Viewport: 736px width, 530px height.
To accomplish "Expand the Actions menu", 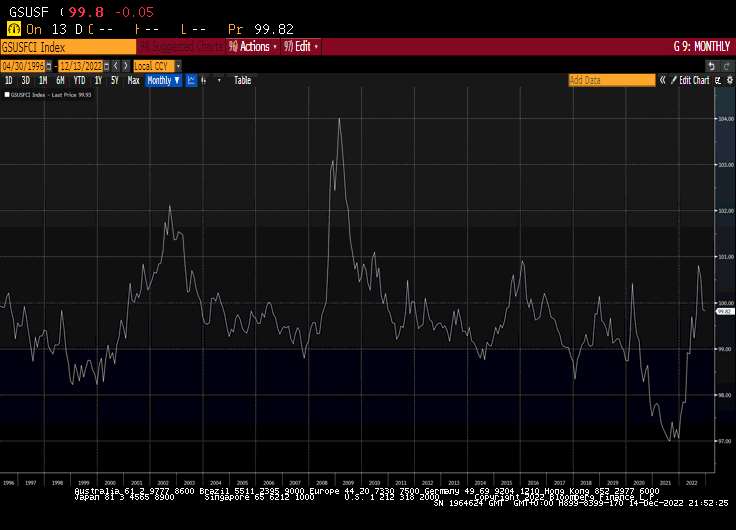I will click(x=254, y=47).
